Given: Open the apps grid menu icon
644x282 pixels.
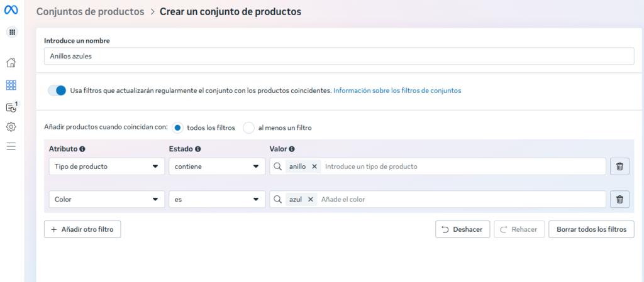Looking at the screenshot, I should [x=11, y=31].
